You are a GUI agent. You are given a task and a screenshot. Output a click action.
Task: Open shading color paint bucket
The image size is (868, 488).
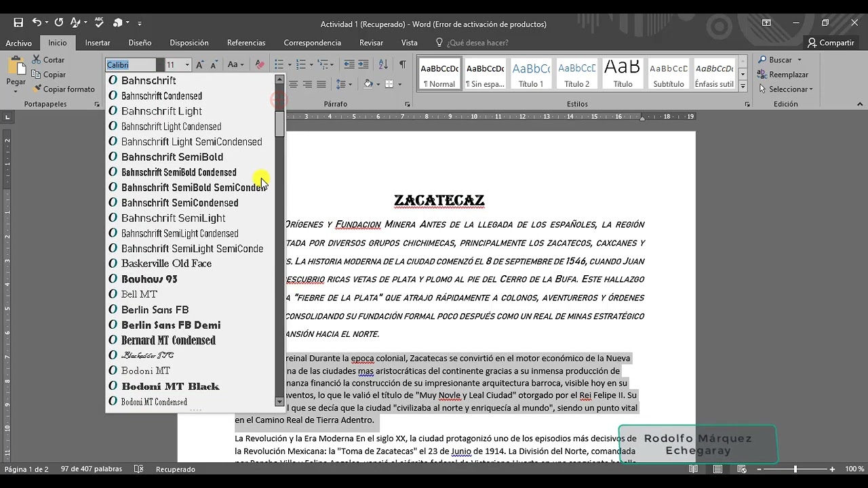(x=368, y=84)
